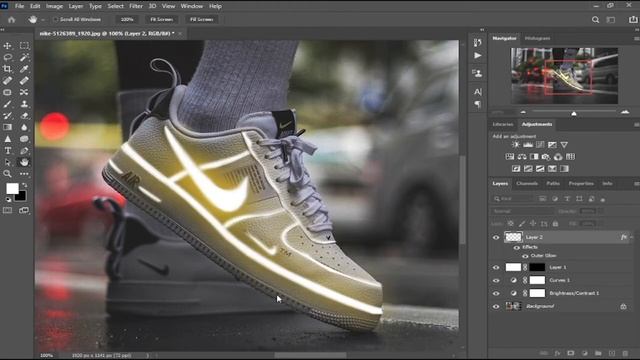Select the Hand tool in toolbar

point(24,162)
